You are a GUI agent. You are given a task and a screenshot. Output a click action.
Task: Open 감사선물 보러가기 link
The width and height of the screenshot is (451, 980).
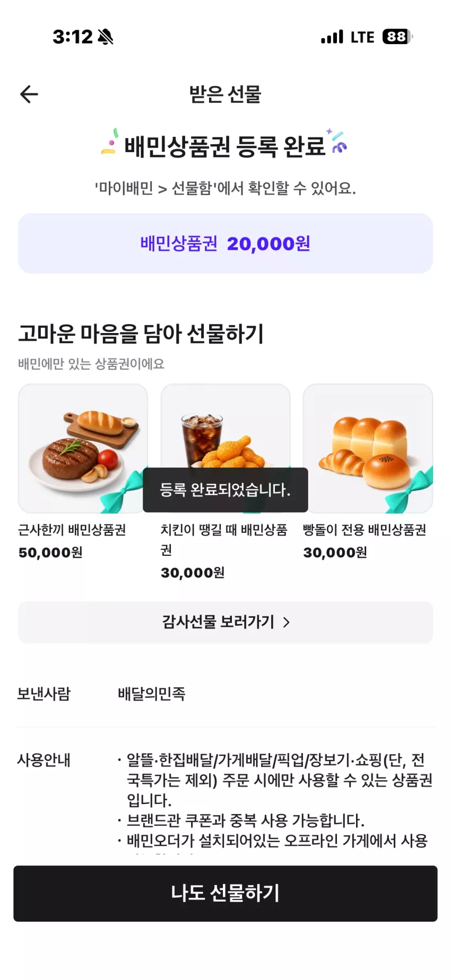point(226,622)
